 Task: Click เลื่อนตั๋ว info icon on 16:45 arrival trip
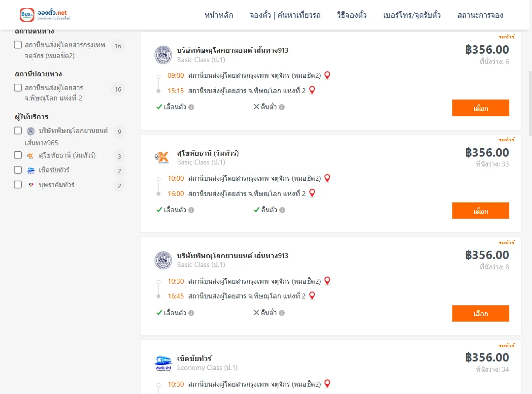tap(191, 313)
